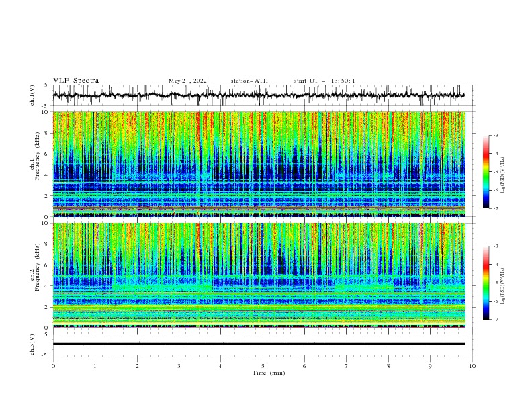Click the "8" kHz tick on ch.2 spectrogram axis
This screenshot has height=411, width=532.
(47, 244)
